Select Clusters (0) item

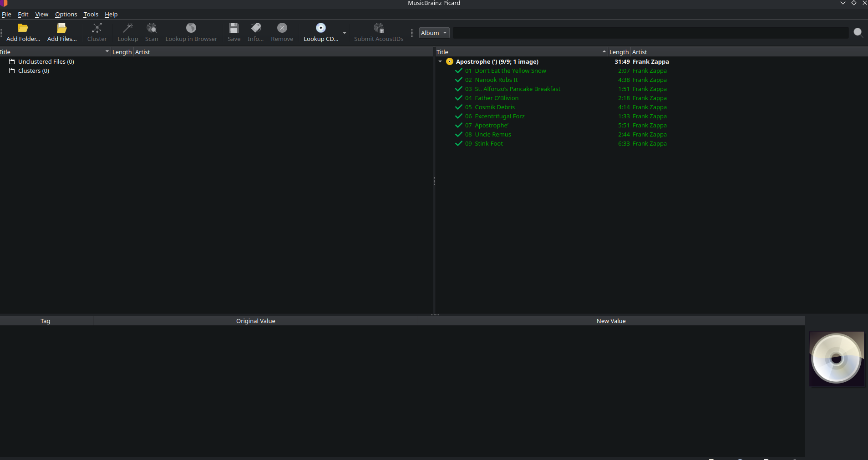[34, 71]
